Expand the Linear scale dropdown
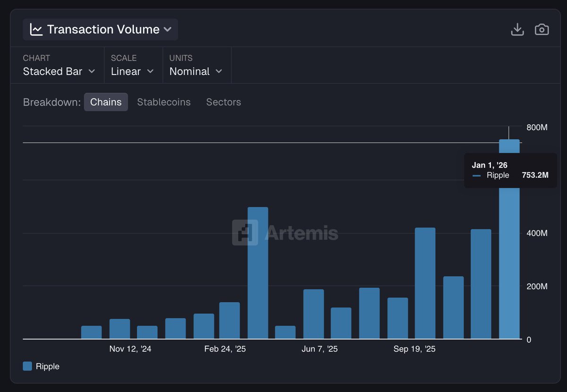567x392 pixels. (x=132, y=71)
